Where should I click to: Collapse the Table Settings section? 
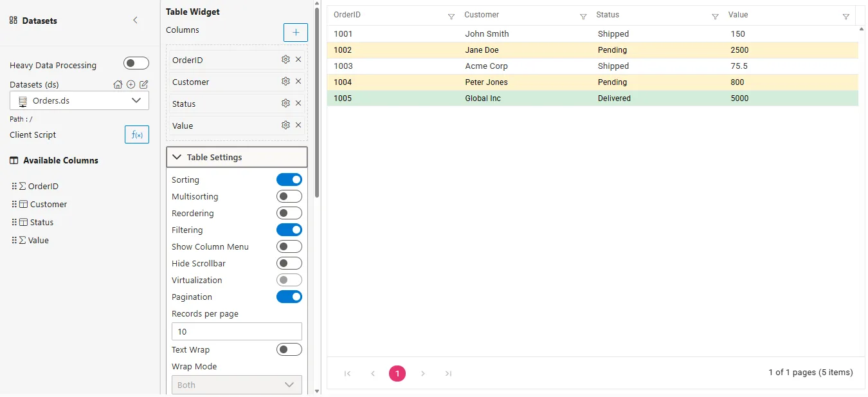pos(177,156)
